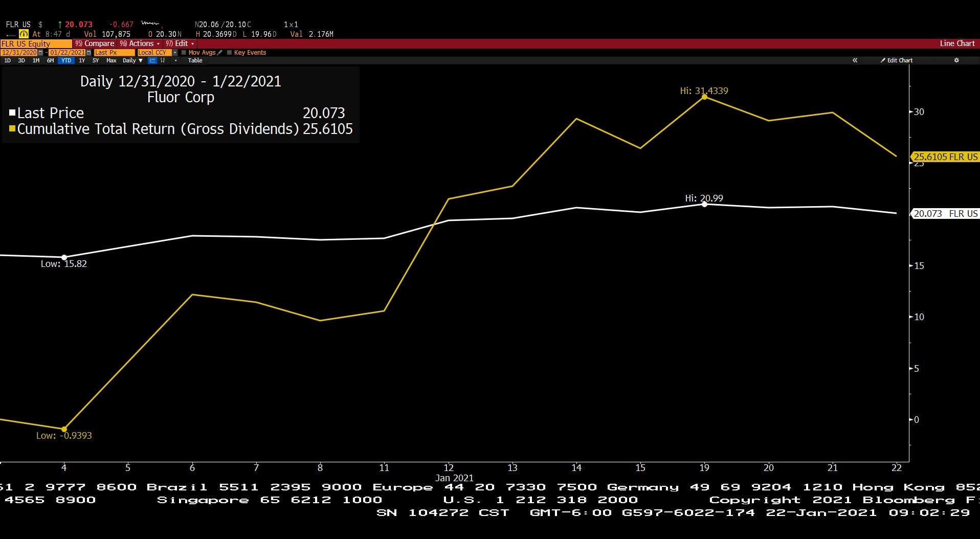The image size is (980, 539).
Task: Click the Mov Avgs pencil edit icon
Action: (x=219, y=52)
